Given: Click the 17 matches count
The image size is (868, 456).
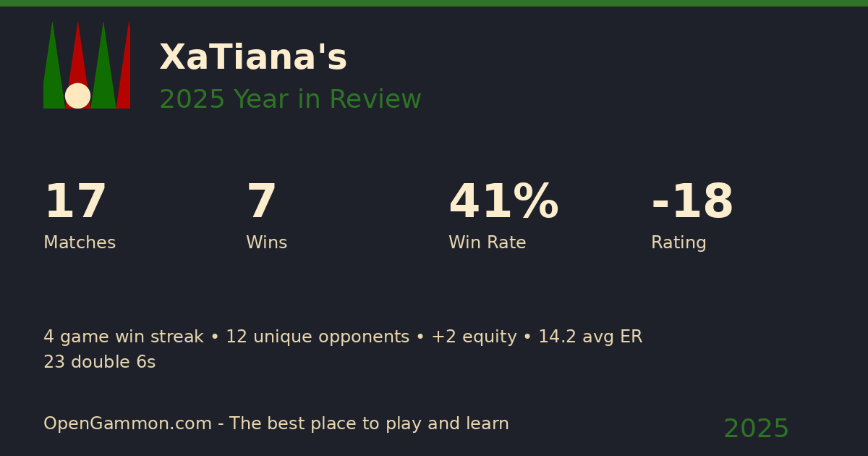Looking at the screenshot, I should point(75,203).
